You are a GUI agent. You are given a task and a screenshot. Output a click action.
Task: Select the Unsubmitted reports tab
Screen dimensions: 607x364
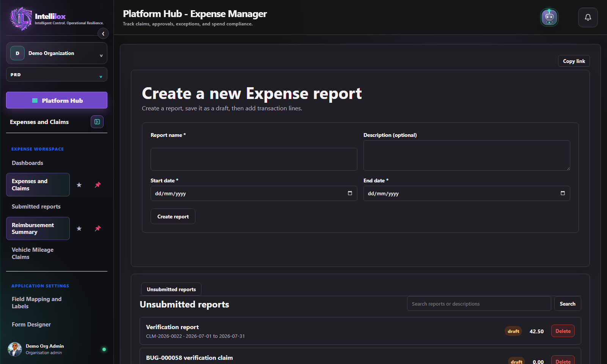[171, 289]
